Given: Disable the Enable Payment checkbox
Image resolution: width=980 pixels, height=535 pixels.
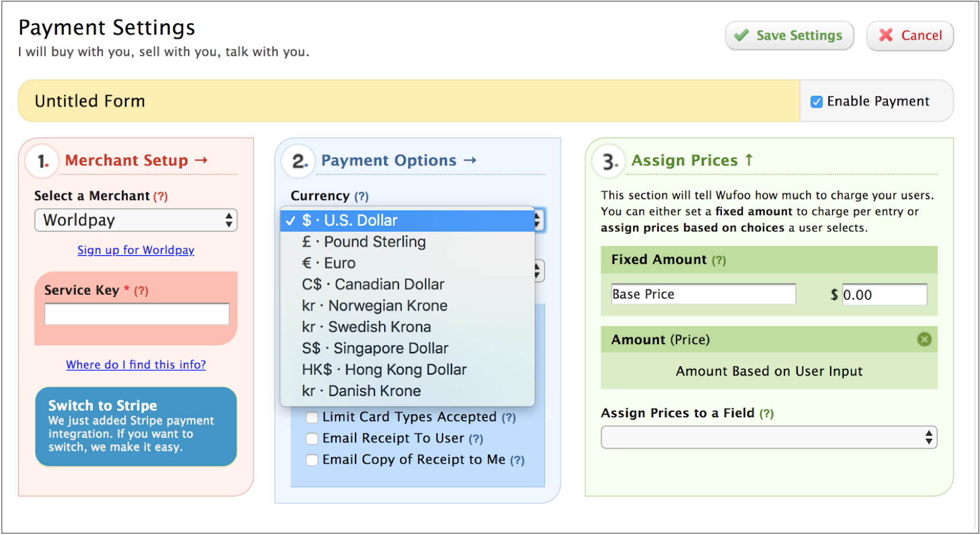Looking at the screenshot, I should pos(817,101).
